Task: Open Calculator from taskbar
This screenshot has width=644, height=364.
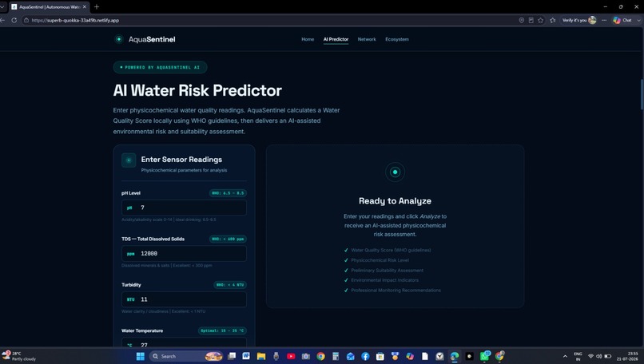Action: point(336,356)
